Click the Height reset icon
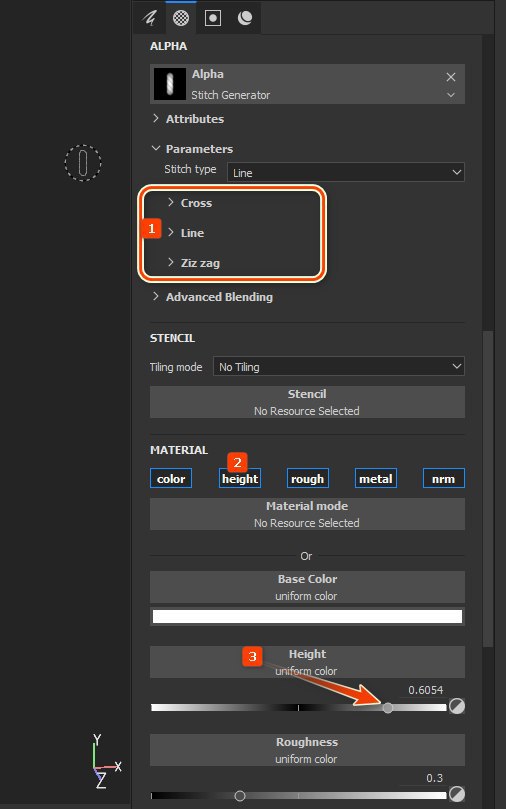The width and height of the screenshot is (506, 809). coord(456,706)
